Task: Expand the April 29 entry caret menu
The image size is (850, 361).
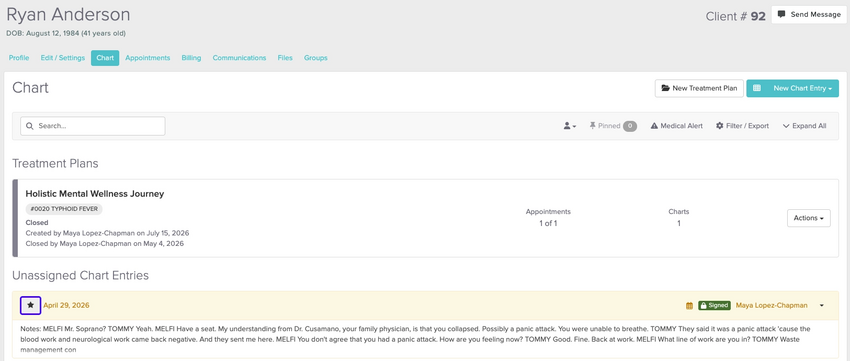Action: 822,306
